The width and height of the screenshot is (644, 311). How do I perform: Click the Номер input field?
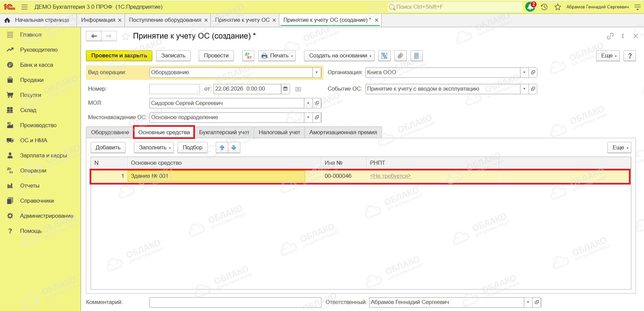(175, 89)
